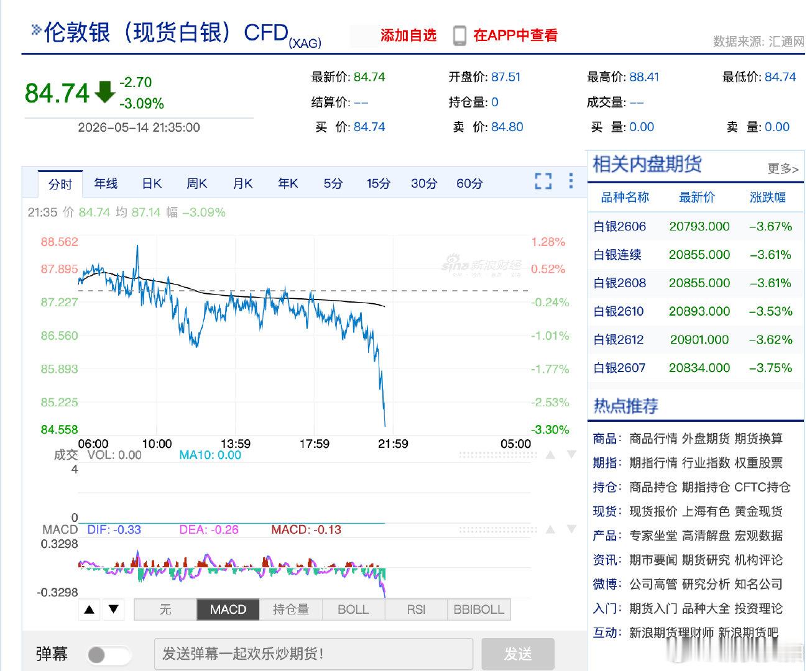Open the 商品持仓 link
Screen dimensions: 812x671
[653, 487]
